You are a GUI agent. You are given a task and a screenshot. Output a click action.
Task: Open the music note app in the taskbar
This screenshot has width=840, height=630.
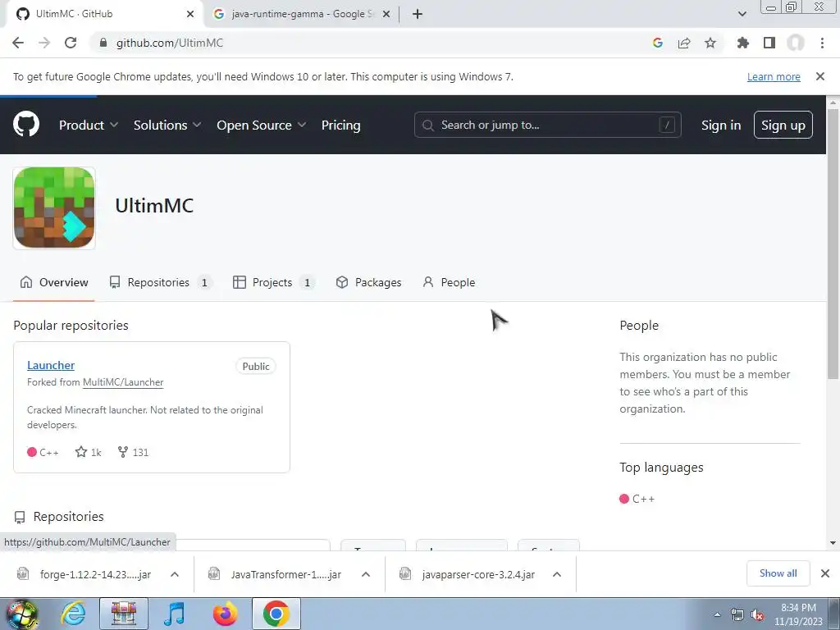tap(174, 614)
